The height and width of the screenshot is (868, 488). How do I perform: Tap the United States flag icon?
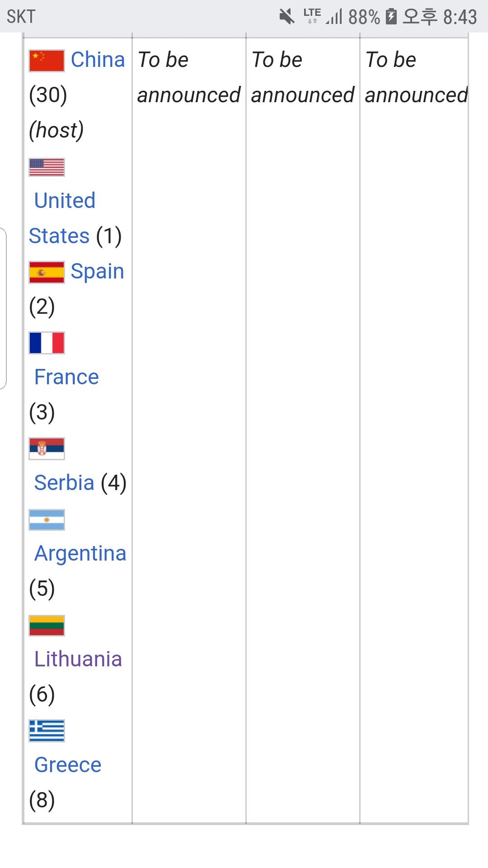47,167
